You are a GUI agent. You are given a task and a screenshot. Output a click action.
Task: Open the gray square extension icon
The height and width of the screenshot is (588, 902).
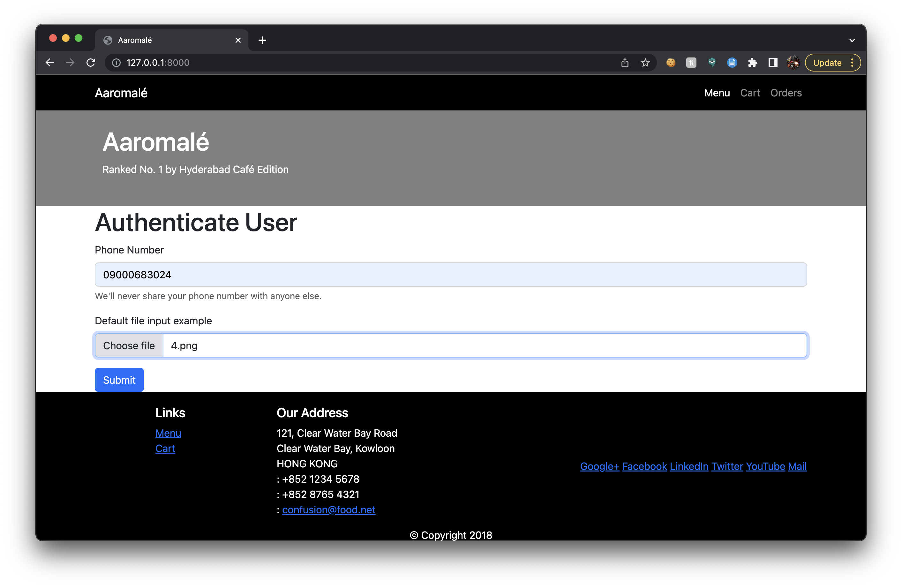(691, 63)
